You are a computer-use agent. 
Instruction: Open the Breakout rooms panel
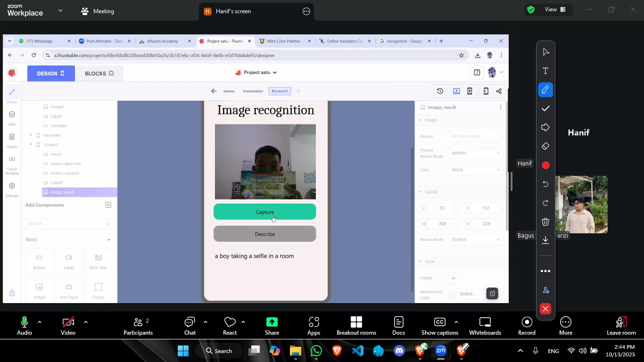356,326
